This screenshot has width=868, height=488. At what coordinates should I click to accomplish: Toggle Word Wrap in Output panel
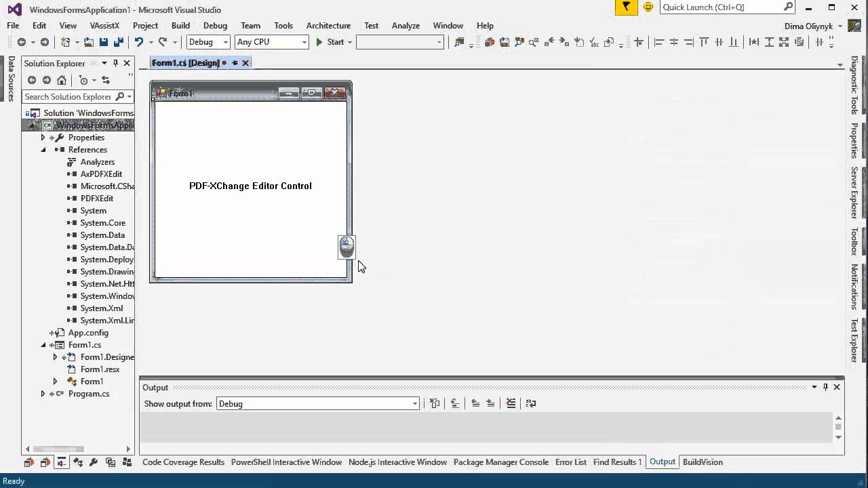point(530,403)
